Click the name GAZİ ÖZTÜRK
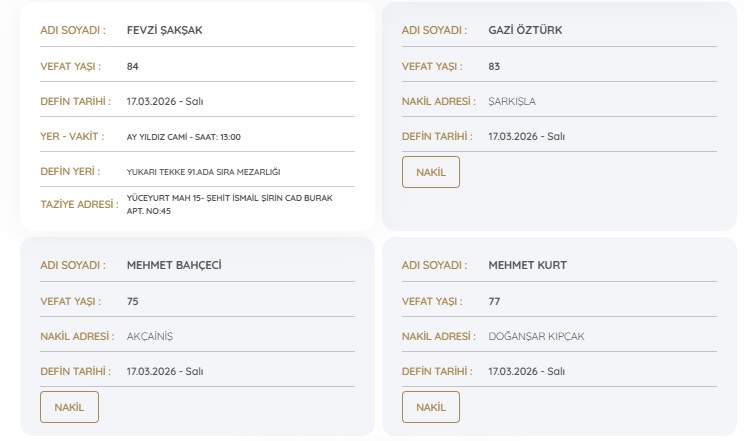The image size is (754, 441). [525, 30]
